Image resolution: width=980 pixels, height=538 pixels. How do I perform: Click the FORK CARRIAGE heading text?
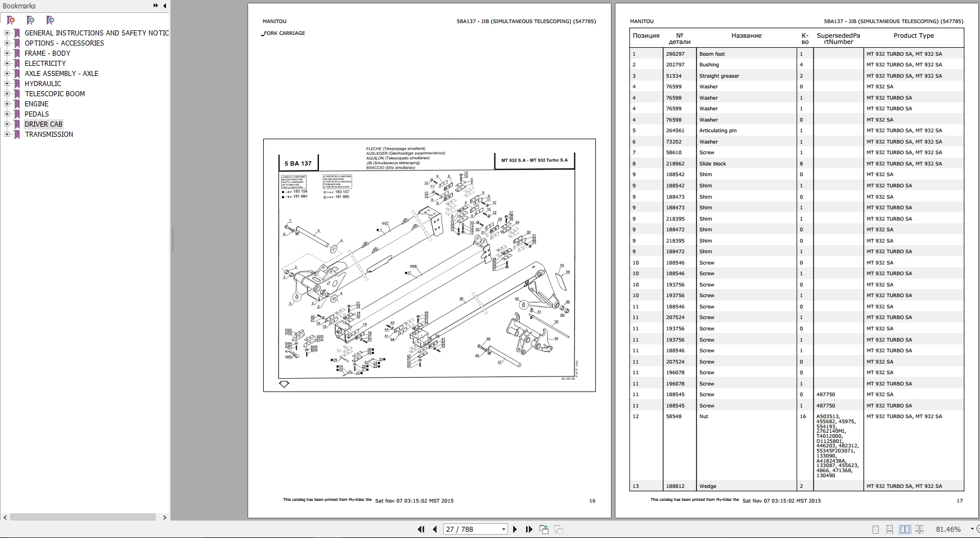[285, 33]
